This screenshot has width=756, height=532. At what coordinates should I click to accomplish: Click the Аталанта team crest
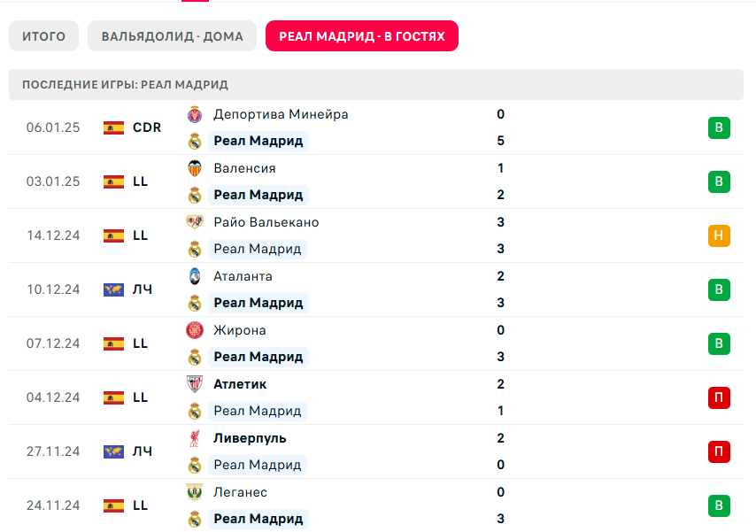pyautogui.click(x=195, y=276)
